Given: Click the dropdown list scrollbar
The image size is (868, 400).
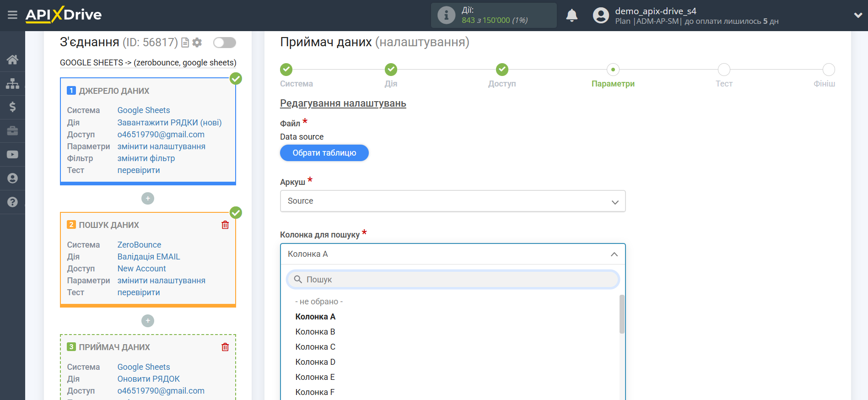Looking at the screenshot, I should (x=622, y=314).
